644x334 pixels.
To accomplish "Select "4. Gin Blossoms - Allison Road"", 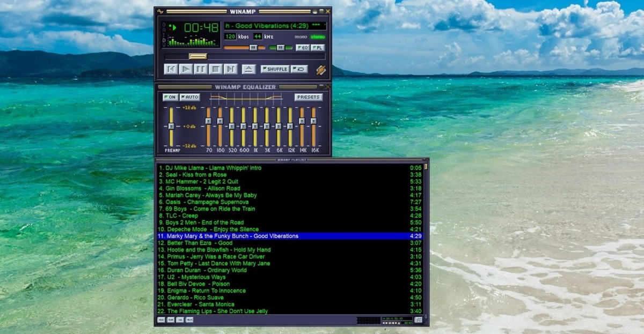I will coord(290,189).
